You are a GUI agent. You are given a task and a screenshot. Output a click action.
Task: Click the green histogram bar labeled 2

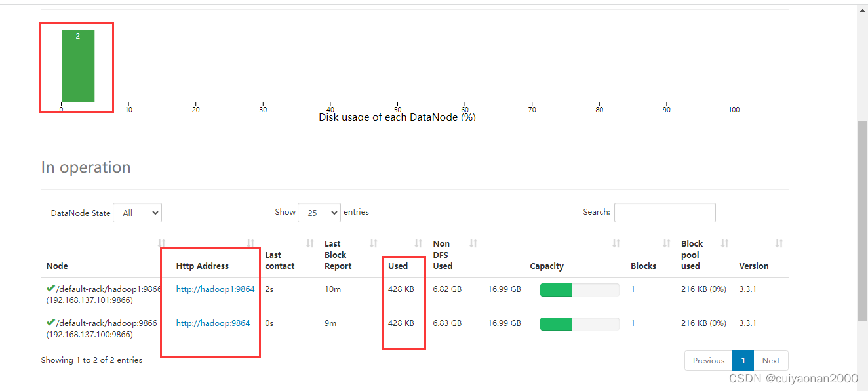pos(78,66)
